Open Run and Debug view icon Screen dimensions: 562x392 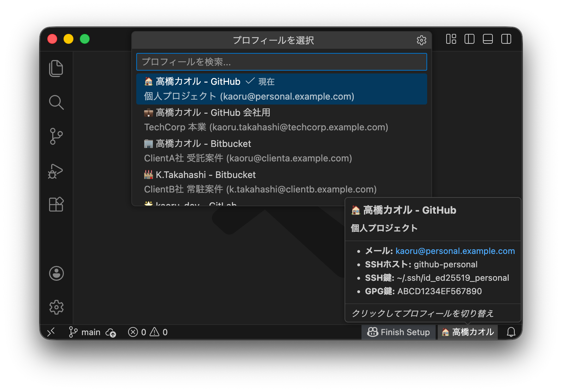click(56, 171)
